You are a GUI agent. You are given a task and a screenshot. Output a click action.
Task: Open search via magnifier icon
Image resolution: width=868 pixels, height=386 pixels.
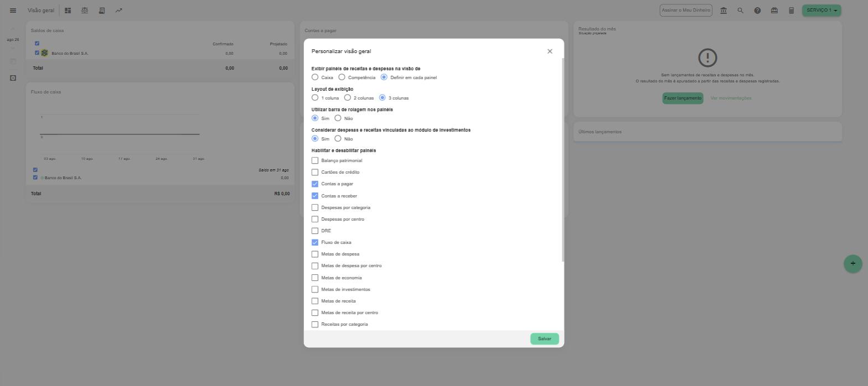coord(740,11)
